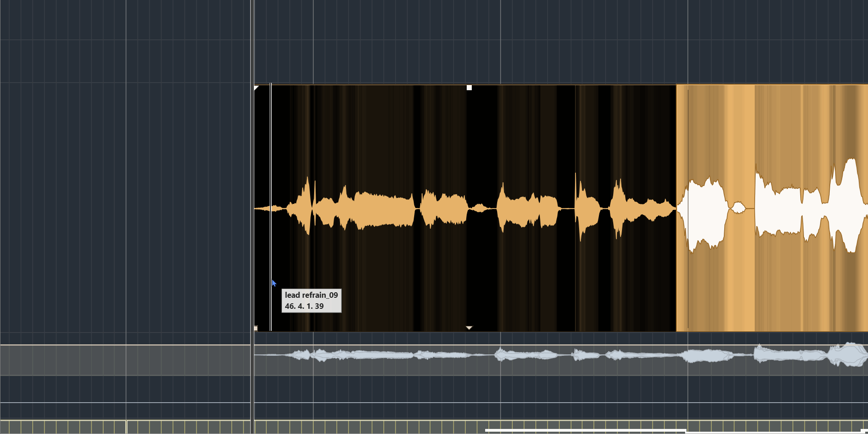The height and width of the screenshot is (434, 868).
Task: Click the downward triangle handle at the dark clip's bottom edge
Action: (469, 328)
